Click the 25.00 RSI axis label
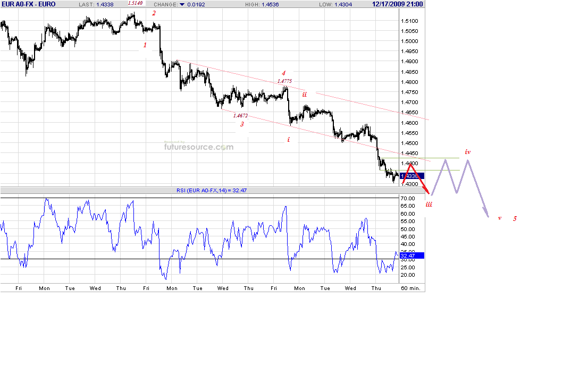Viewport: 588px width, 375px height. click(x=408, y=267)
